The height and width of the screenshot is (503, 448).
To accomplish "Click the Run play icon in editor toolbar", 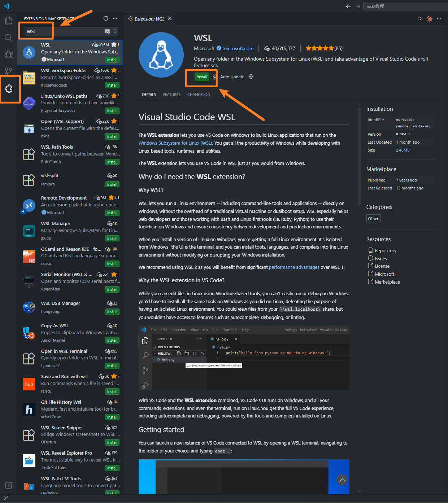I will coord(420,18).
